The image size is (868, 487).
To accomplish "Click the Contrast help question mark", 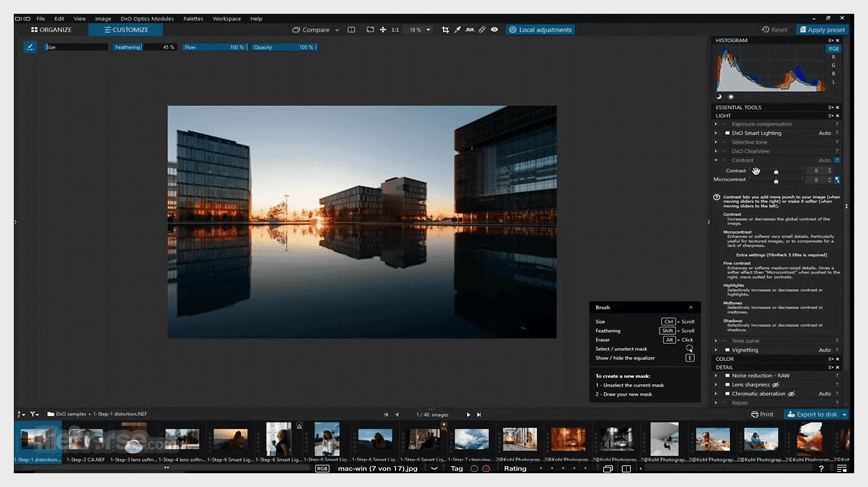I will click(837, 160).
